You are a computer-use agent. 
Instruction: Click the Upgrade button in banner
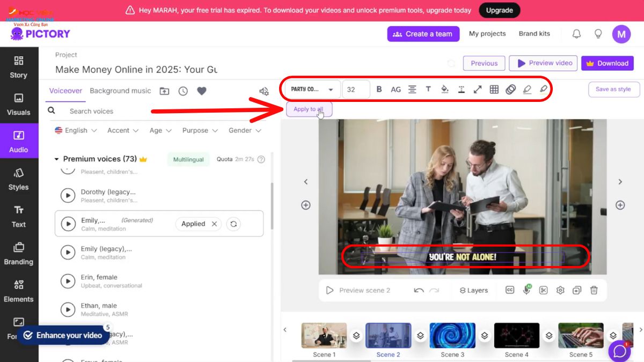tap(499, 10)
